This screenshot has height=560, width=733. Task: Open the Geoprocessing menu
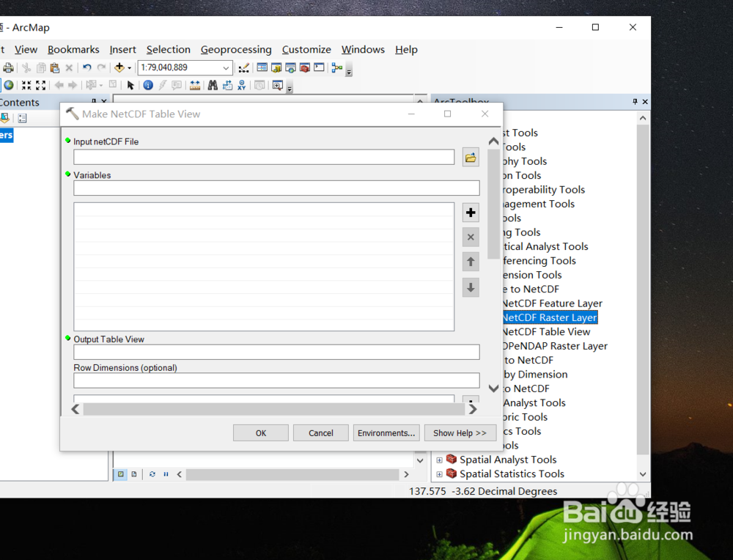pyautogui.click(x=236, y=50)
